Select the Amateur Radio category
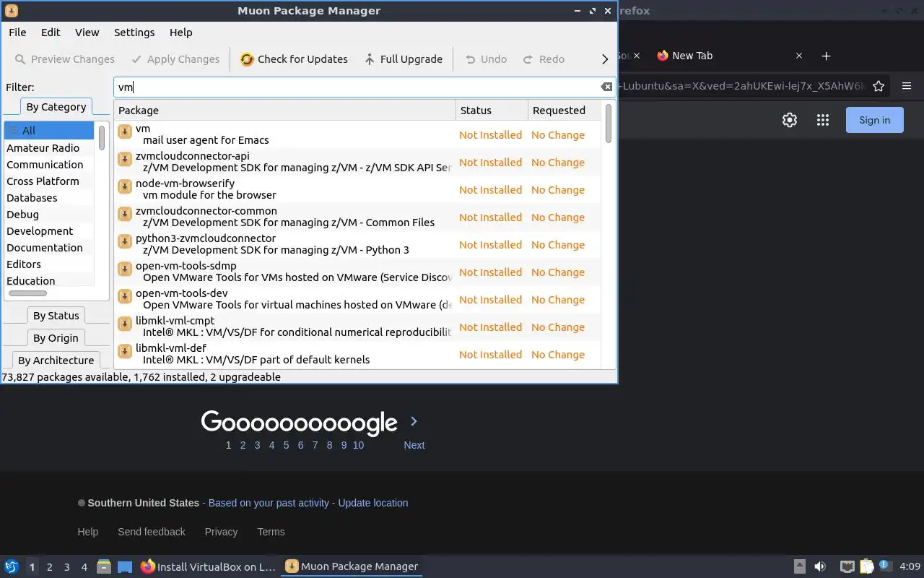 [x=49, y=148]
